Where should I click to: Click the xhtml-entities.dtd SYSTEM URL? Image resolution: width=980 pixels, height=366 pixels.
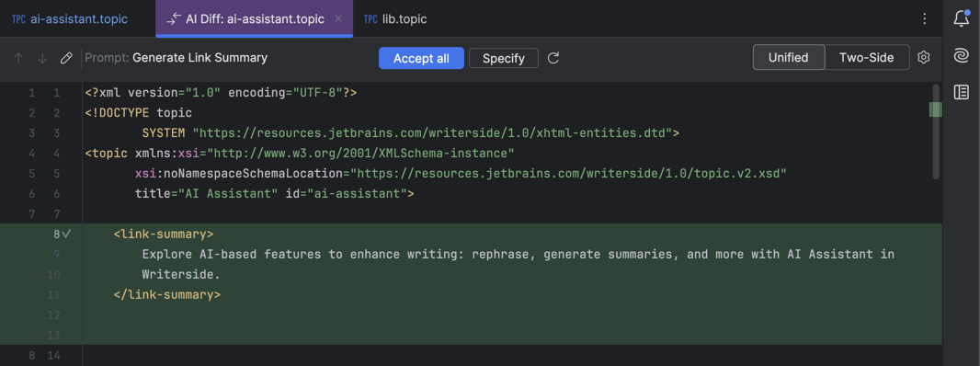tap(432, 132)
